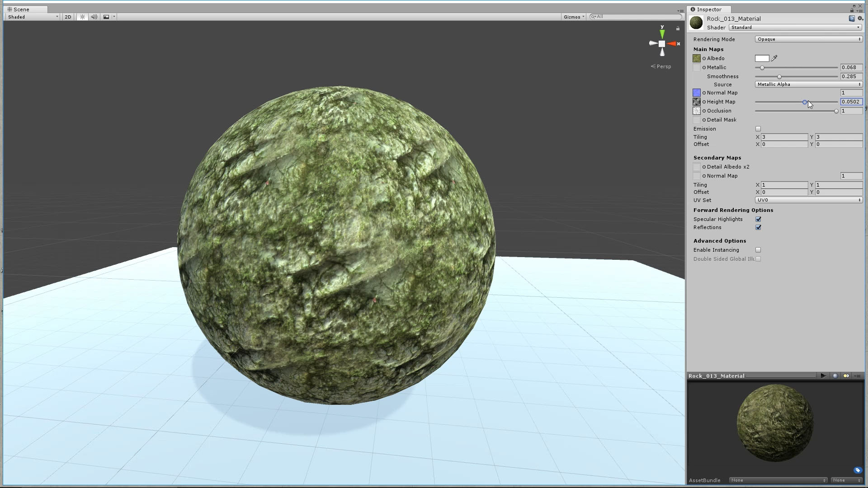Image resolution: width=868 pixels, height=488 pixels.
Task: Click the Albedo eyedropper color picker
Action: [x=774, y=58]
